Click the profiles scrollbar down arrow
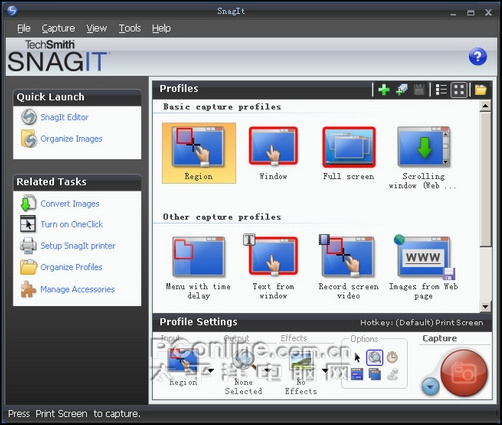Screen dimensions: 502x425 [485, 306]
